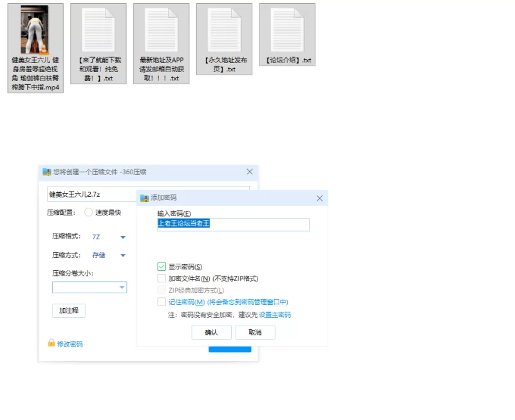This screenshot has width=515, height=420.
Task: Click the blue compress button behind the dialog
Action: [x=230, y=349]
